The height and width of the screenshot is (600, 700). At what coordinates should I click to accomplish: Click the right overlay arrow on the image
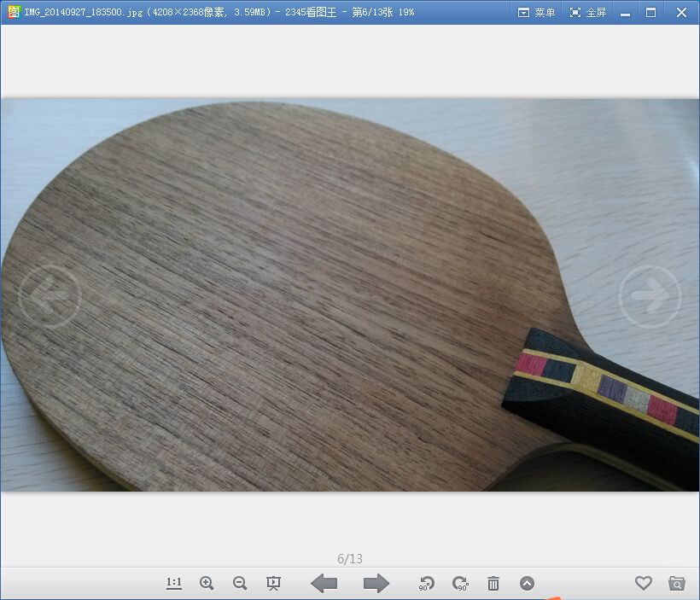tap(650, 296)
